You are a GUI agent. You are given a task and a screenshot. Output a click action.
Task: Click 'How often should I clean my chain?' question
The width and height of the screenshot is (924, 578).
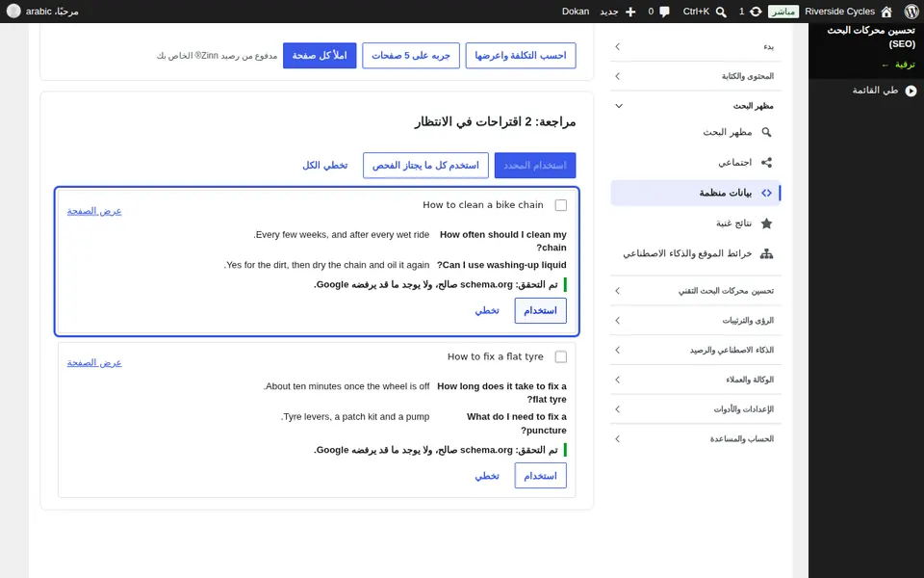click(503, 241)
